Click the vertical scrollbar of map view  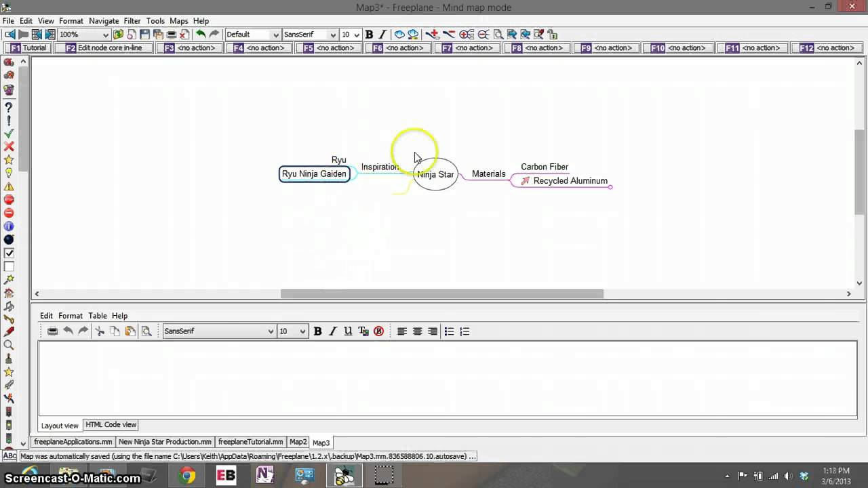[859, 172]
